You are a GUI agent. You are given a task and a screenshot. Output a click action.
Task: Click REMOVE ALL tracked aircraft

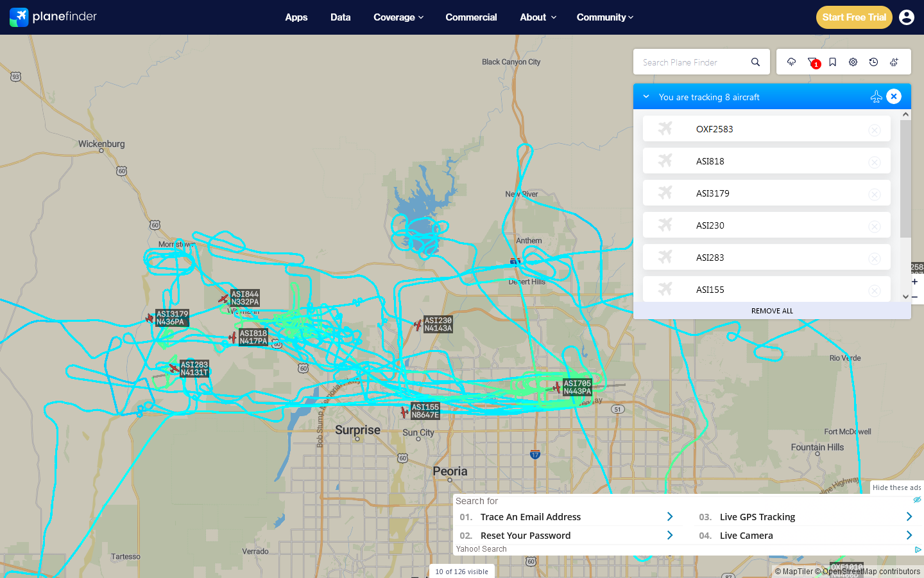click(772, 311)
